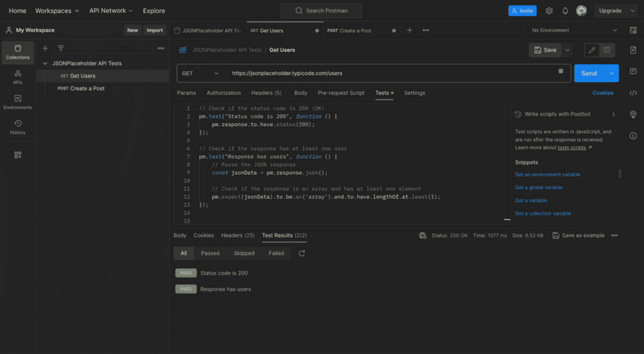Click the notifications bell icon
The image size is (644, 354).
click(565, 11)
